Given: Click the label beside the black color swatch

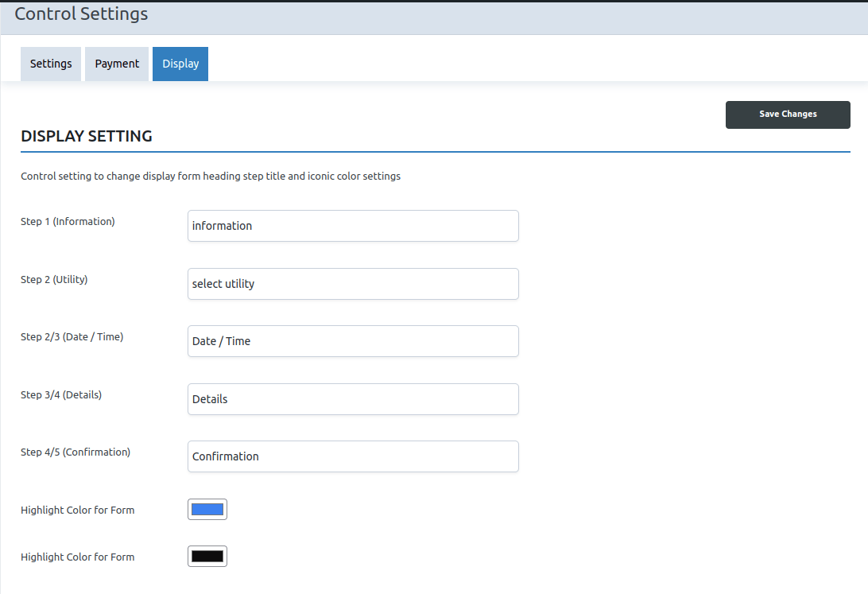Looking at the screenshot, I should tap(77, 557).
